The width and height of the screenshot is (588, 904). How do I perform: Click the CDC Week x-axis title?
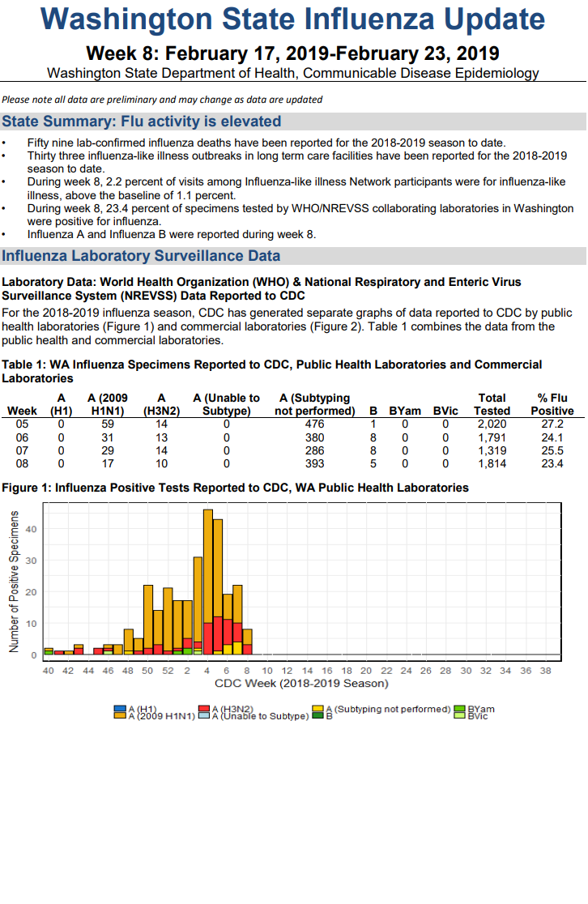(301, 683)
